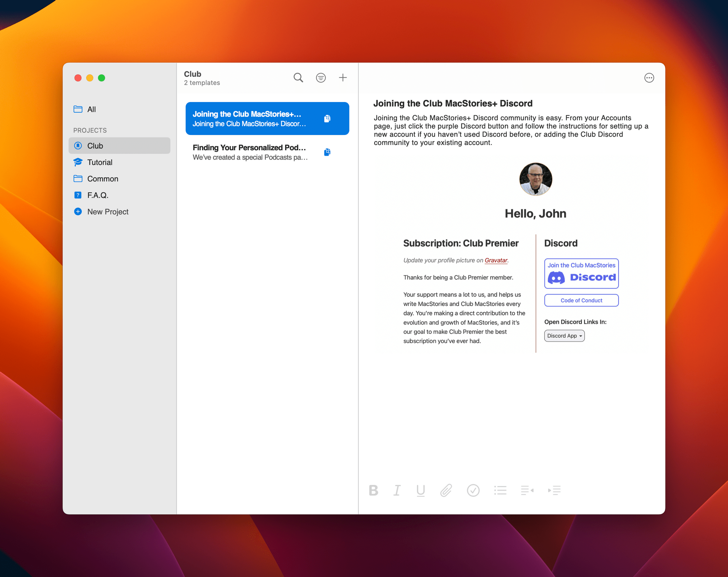Open the Code of Conduct button
The image size is (728, 577).
click(581, 300)
